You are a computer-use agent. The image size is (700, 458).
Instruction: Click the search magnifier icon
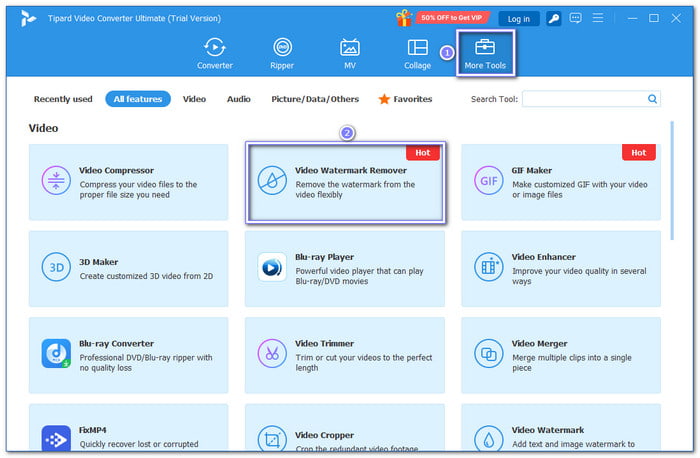(652, 99)
